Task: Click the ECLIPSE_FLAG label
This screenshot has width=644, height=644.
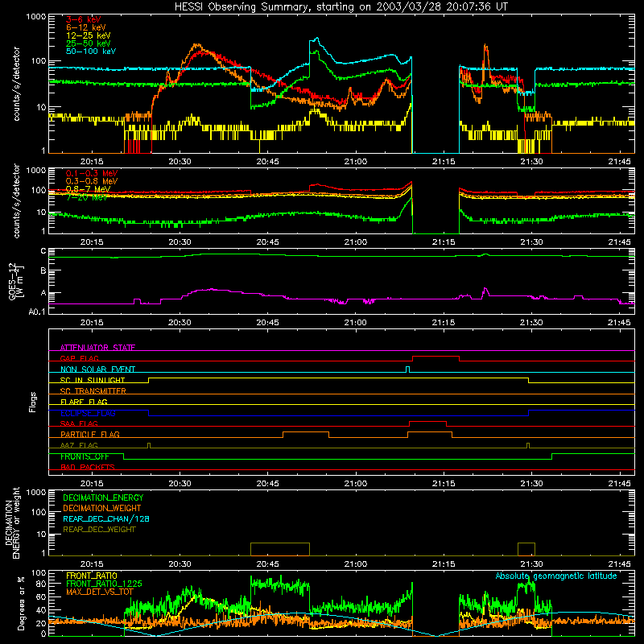Action: click(x=88, y=413)
